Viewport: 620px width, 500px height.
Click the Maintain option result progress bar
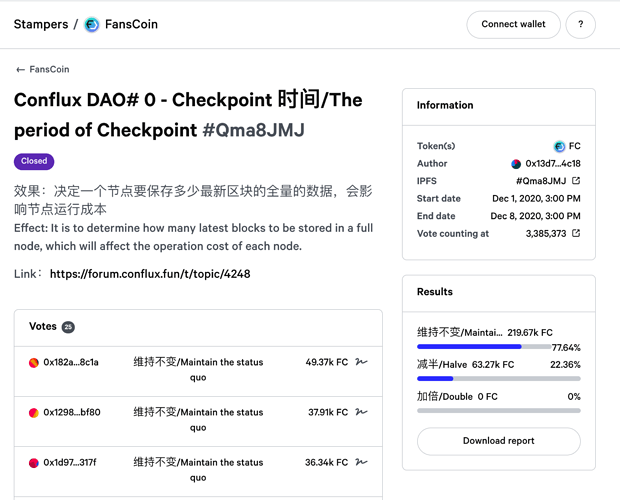[x=484, y=347]
